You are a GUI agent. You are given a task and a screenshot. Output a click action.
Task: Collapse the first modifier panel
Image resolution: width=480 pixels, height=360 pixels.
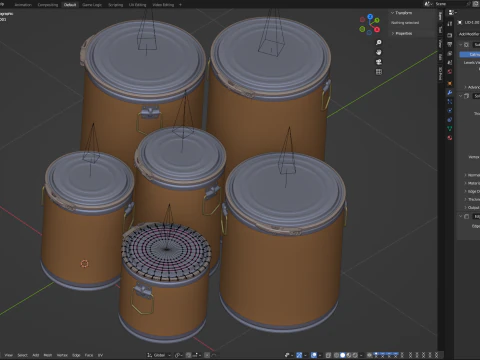[x=461, y=45]
